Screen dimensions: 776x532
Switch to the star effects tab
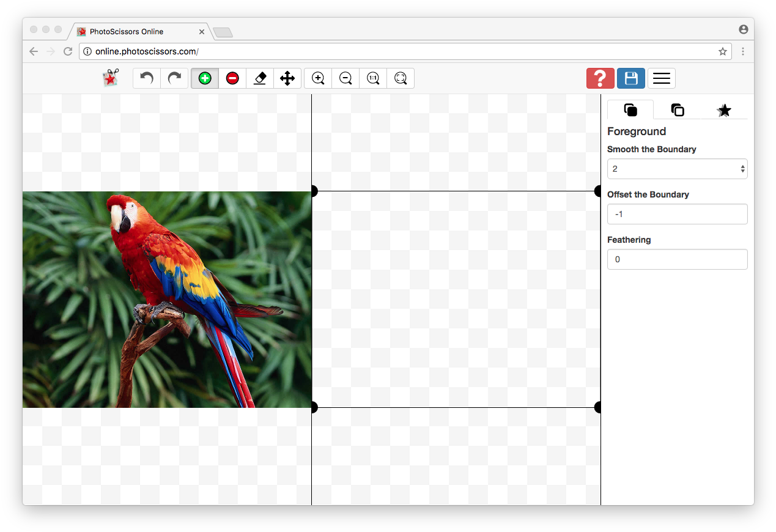(x=724, y=110)
